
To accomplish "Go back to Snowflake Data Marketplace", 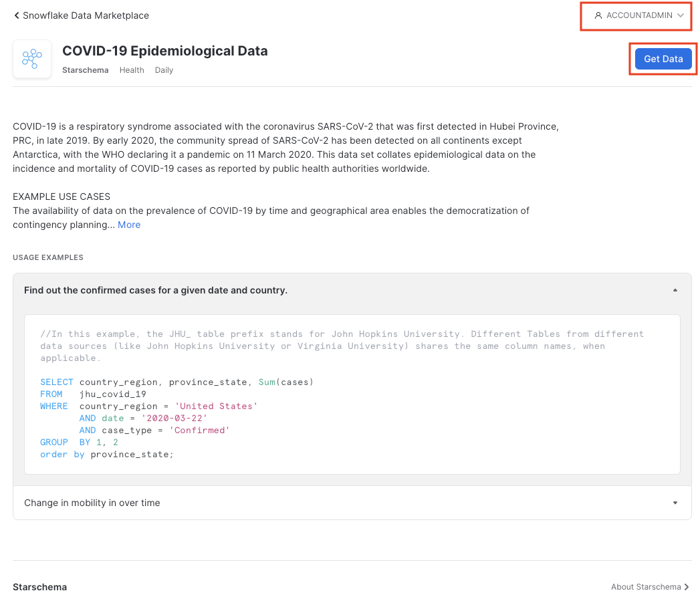I will click(86, 15).
